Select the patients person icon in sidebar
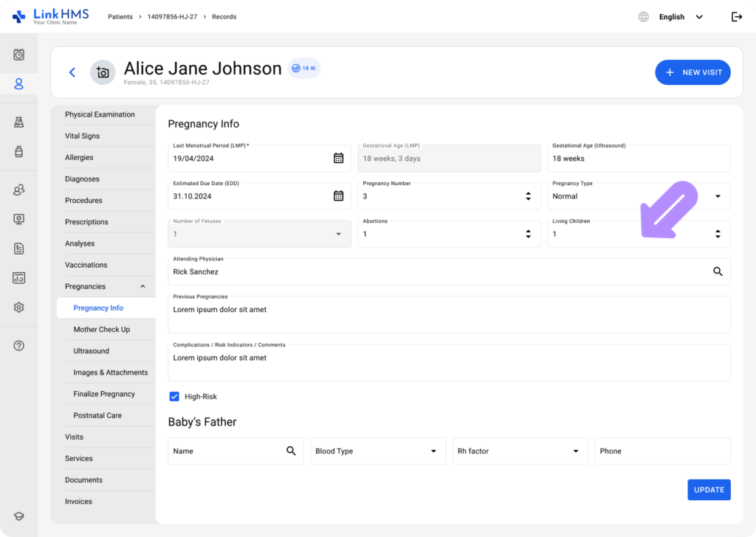 pyautogui.click(x=18, y=84)
